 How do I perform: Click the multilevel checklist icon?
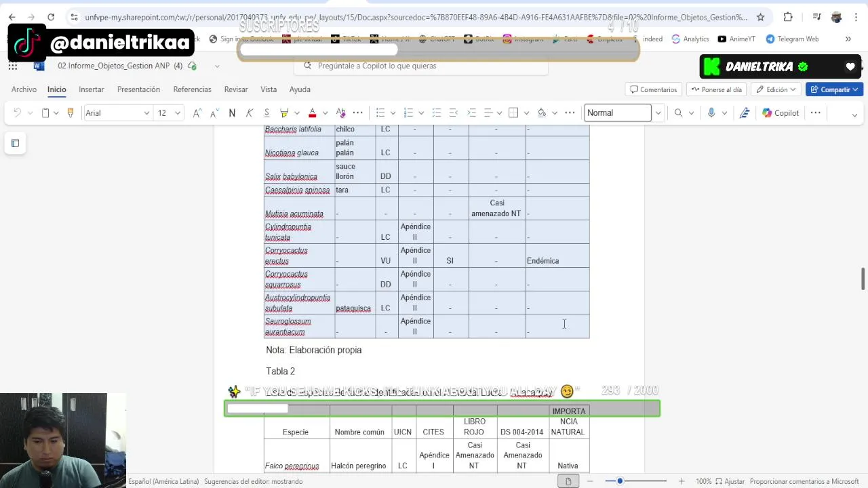tap(437, 113)
